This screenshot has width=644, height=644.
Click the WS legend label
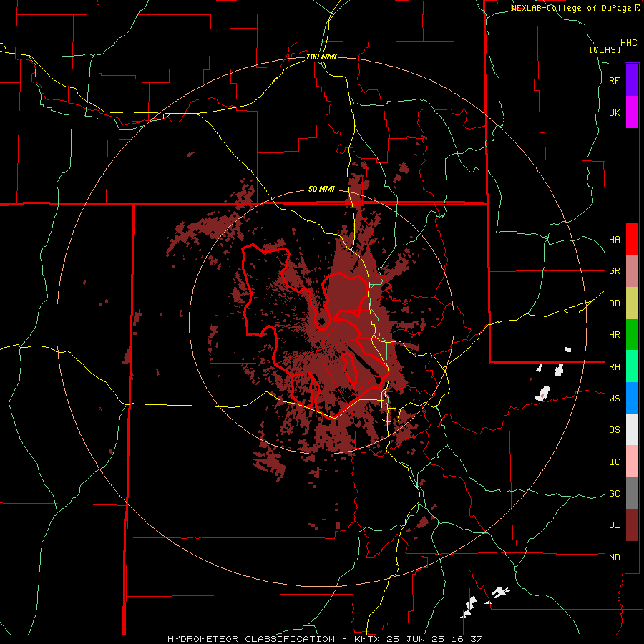(614, 399)
